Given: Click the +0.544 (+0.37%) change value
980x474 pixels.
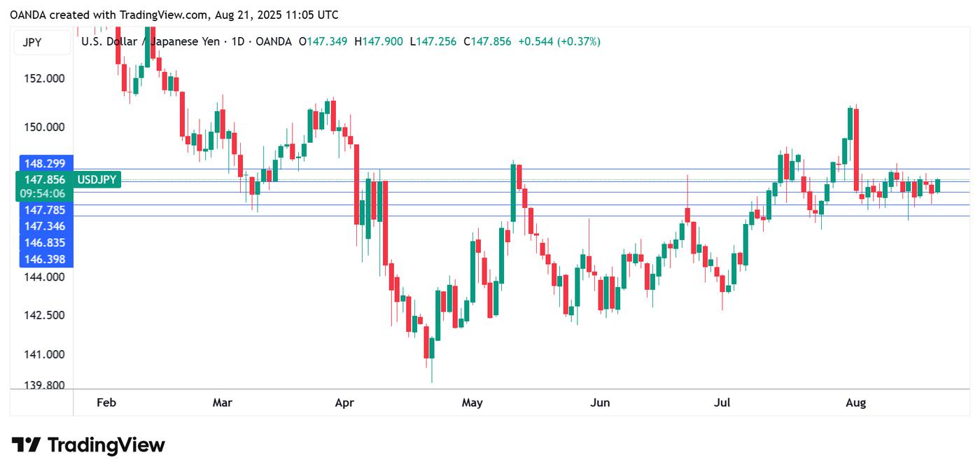Looking at the screenshot, I should tap(559, 41).
